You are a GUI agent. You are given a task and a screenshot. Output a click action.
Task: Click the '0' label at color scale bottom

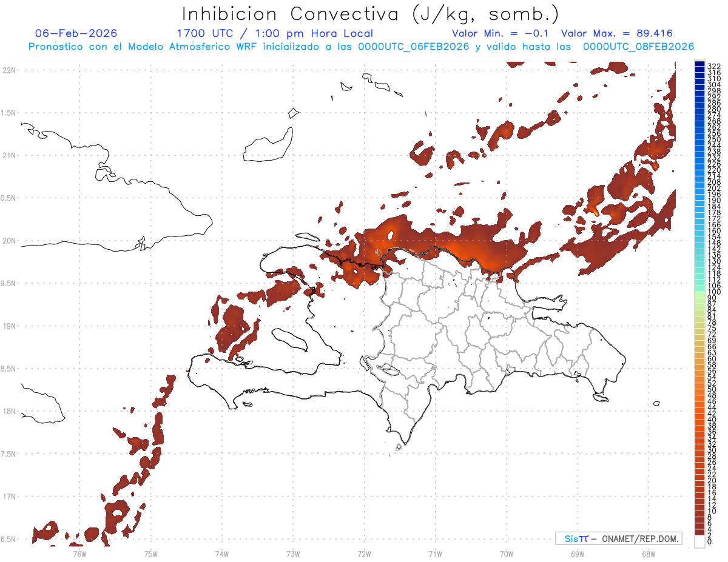710,541
